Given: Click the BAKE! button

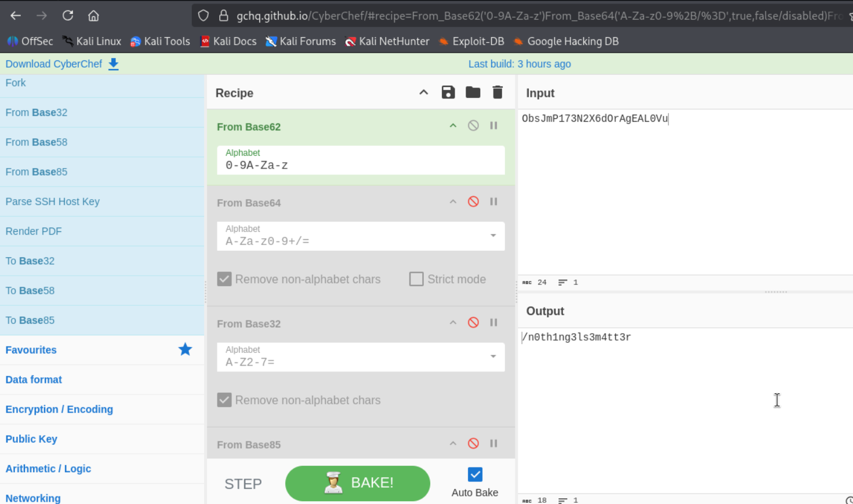Looking at the screenshot, I should coord(358,483).
